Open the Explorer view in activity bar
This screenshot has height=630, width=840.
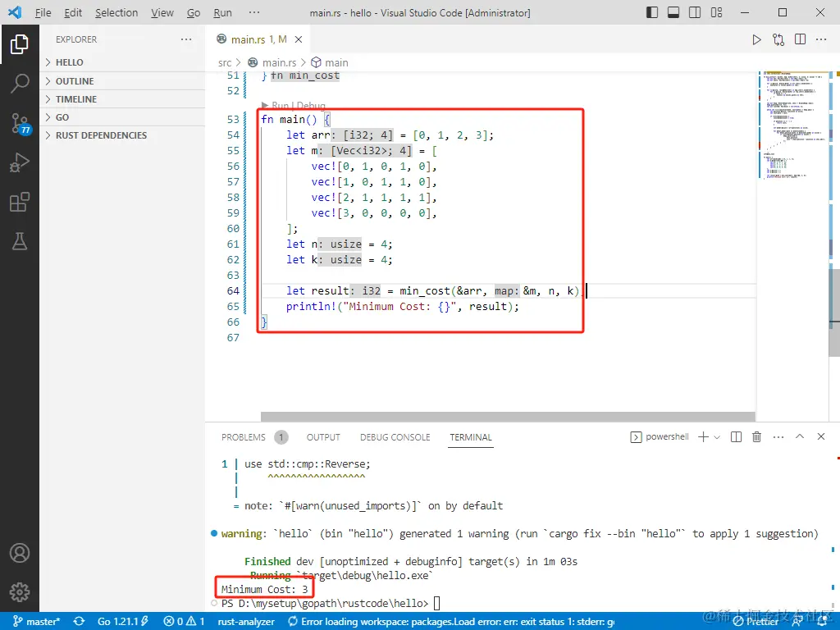coord(20,44)
